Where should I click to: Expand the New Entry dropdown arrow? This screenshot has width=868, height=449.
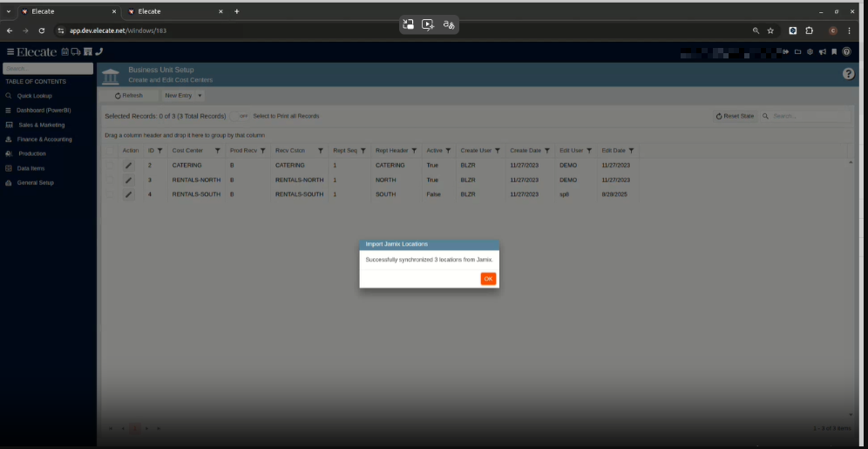(200, 95)
